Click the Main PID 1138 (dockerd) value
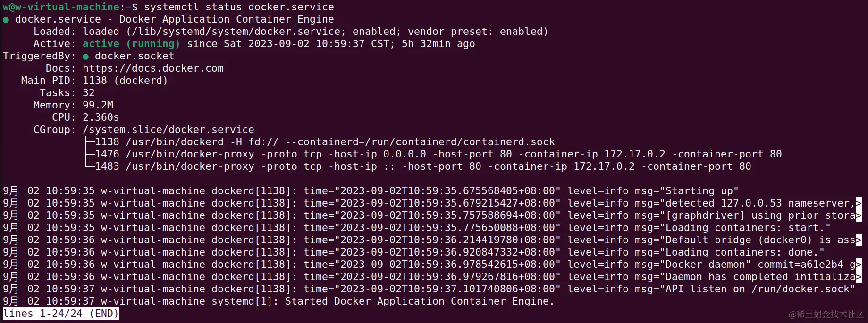Screen dimensions: 868x323 125,81
